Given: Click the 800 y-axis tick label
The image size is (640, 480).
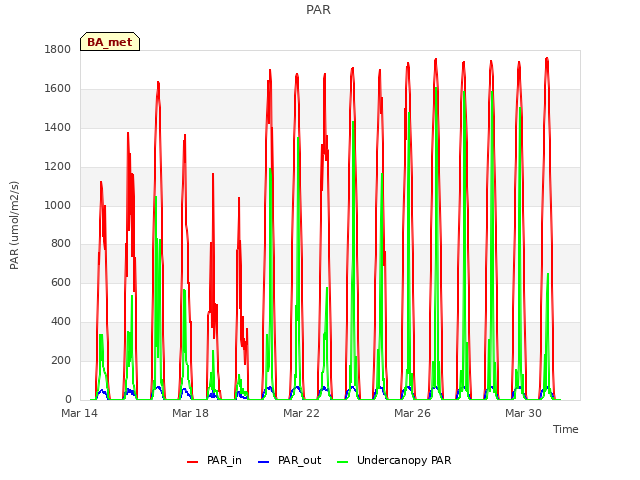Looking at the screenshot, I should point(61,244).
